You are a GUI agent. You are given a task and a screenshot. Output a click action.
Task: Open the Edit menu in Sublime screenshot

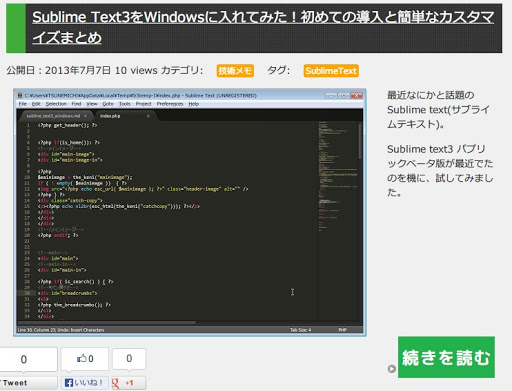36,104
